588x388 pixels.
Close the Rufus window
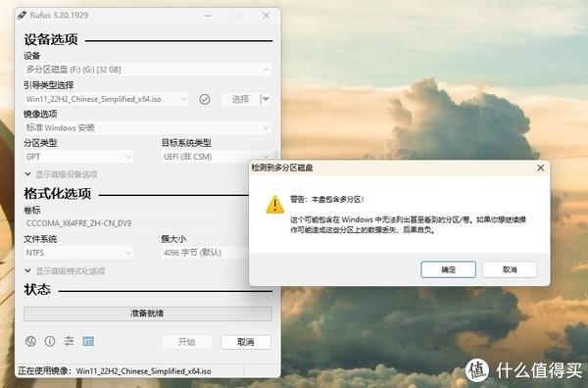click(x=266, y=16)
